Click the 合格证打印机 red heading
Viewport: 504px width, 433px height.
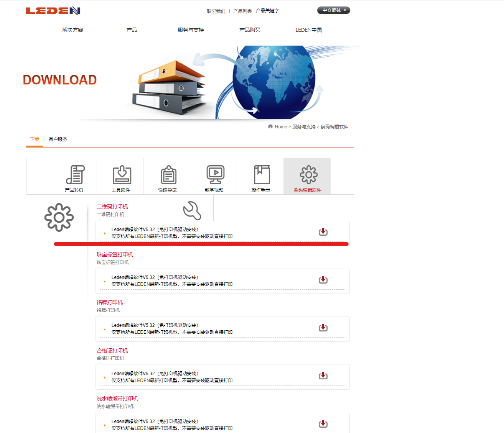click(112, 351)
